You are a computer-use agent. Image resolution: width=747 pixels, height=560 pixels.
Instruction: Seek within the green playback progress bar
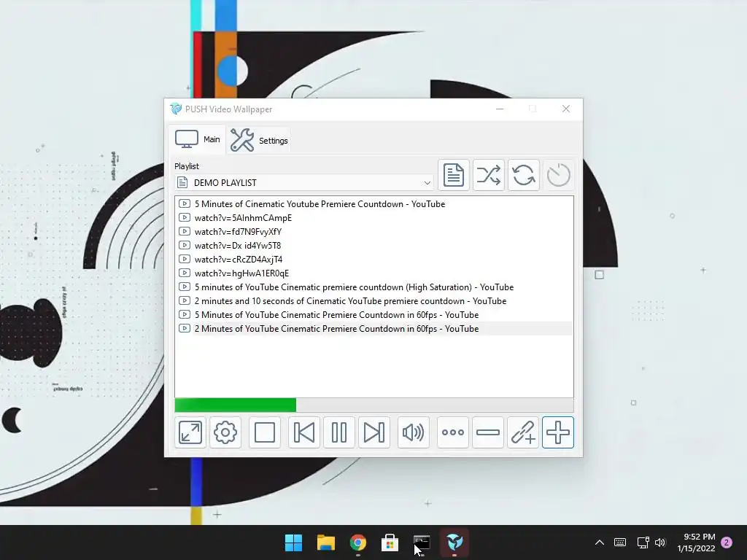[374, 405]
